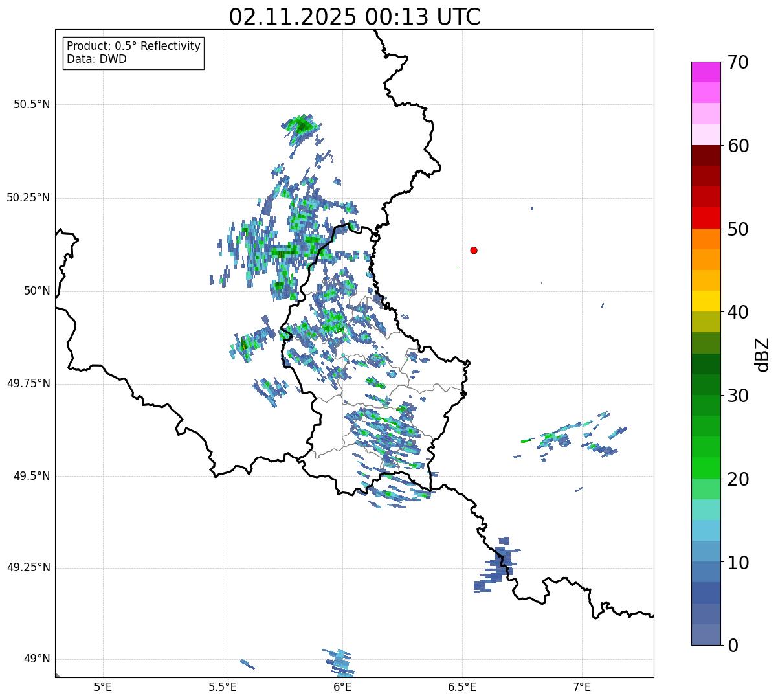Click the 6.5°E longitude label

462,686
